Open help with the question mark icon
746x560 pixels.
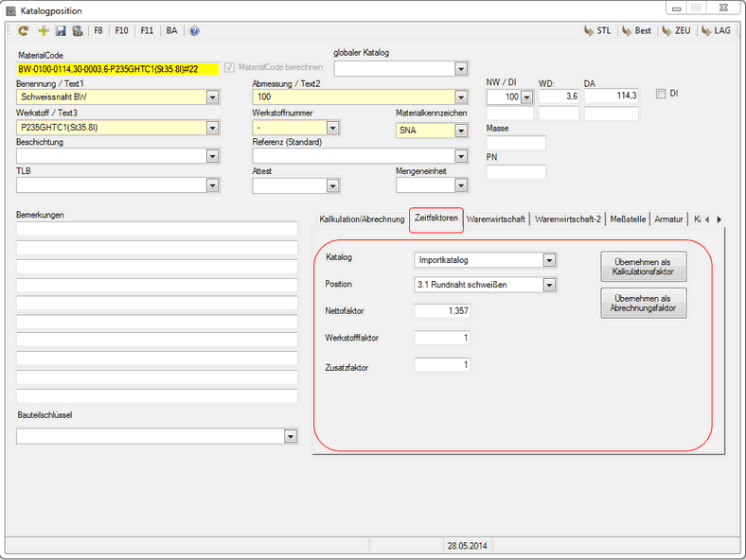194,31
